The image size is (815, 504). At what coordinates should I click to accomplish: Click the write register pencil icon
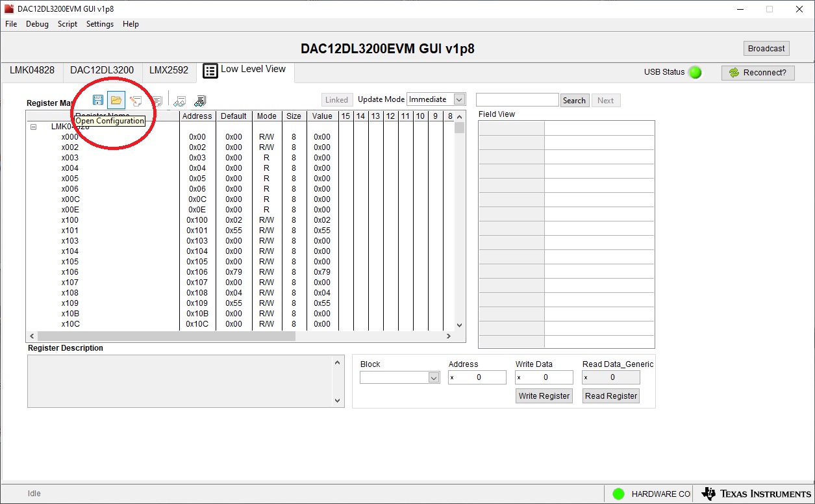tap(136, 100)
